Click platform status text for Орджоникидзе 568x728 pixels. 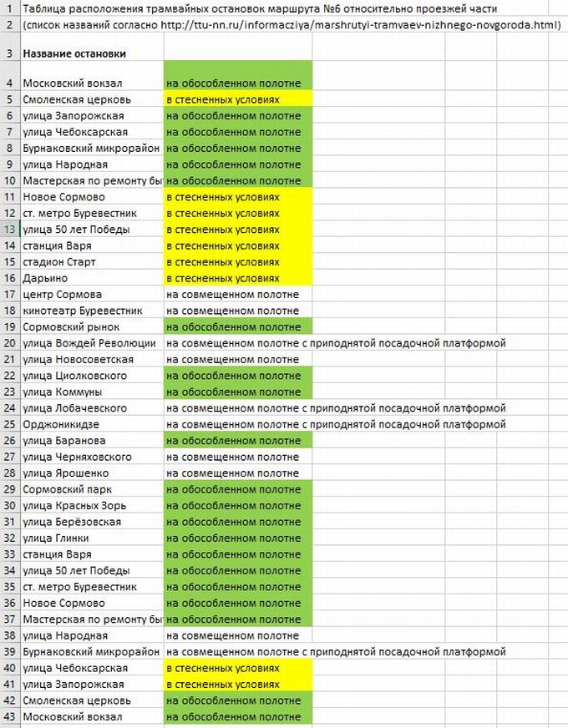tap(336, 424)
